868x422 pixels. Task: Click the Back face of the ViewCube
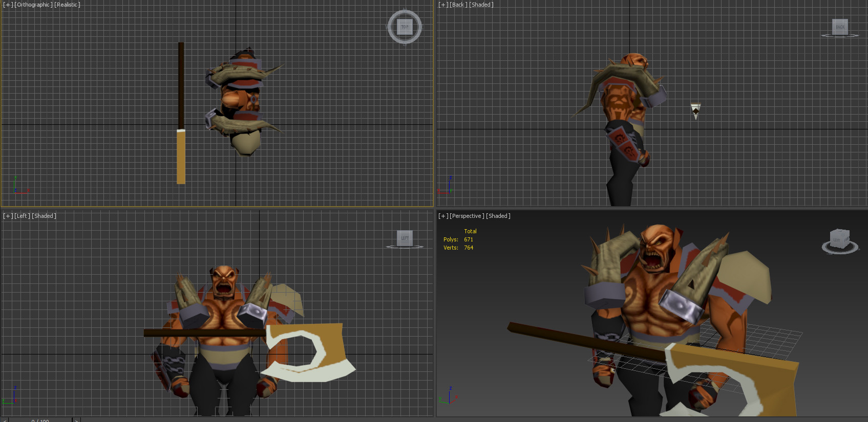point(840,27)
